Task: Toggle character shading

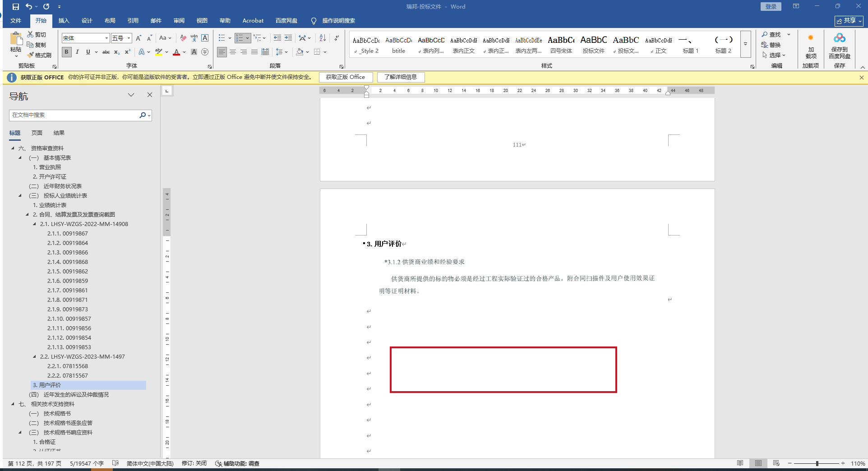Action: pos(194,52)
